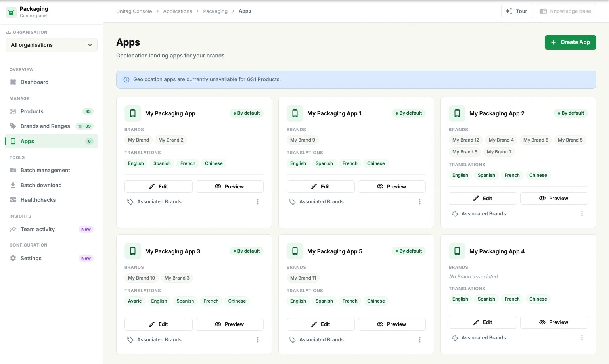Image resolution: width=609 pixels, height=364 pixels.
Task: Click the phone icon of My Packaging App 4
Action: pos(457,251)
